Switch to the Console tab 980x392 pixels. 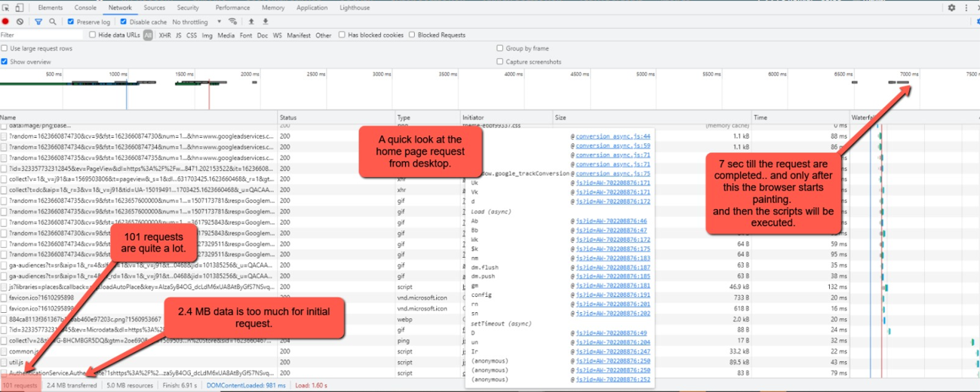[x=85, y=8]
